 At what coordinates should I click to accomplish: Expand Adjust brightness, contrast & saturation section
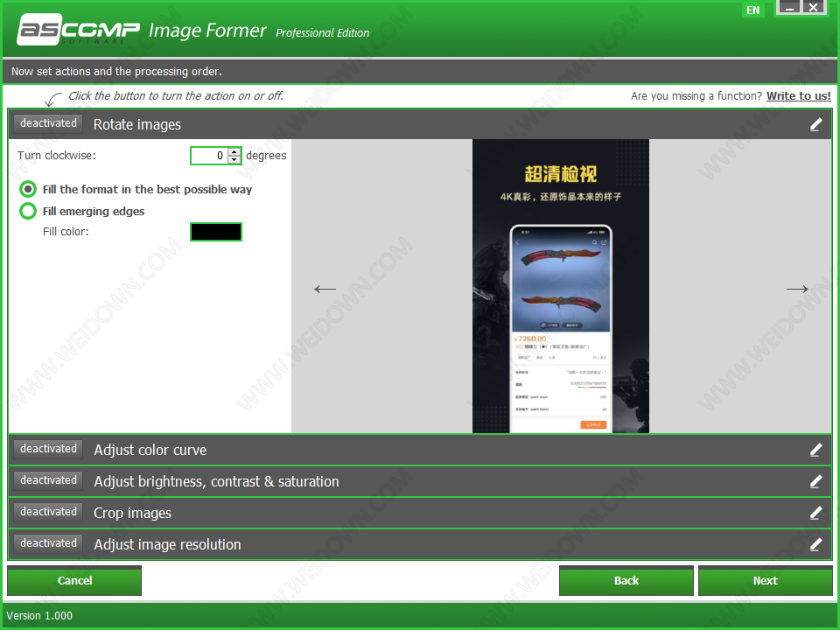420,481
